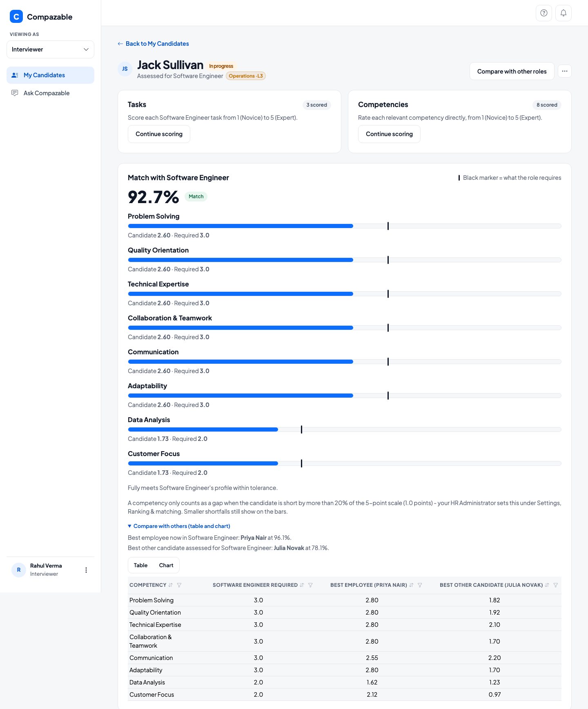Filter the Best Other Candidate (Julia Novak) column

[x=555, y=585]
